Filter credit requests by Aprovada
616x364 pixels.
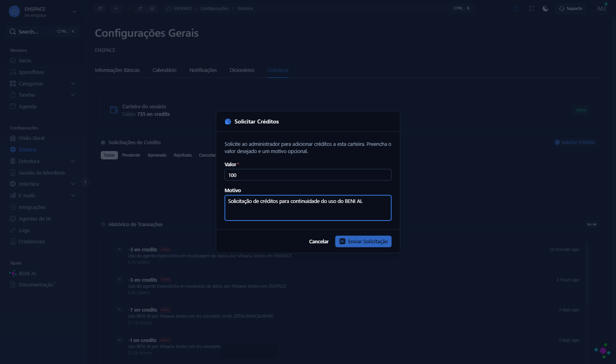coord(157,155)
